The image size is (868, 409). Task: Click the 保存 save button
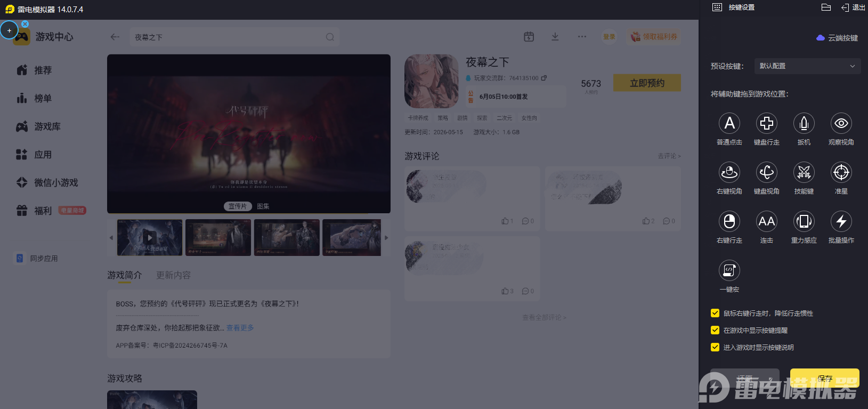824,378
